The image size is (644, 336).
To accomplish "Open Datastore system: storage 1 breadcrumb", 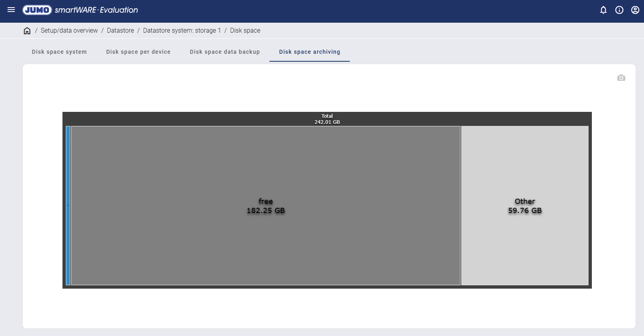I will (x=182, y=31).
